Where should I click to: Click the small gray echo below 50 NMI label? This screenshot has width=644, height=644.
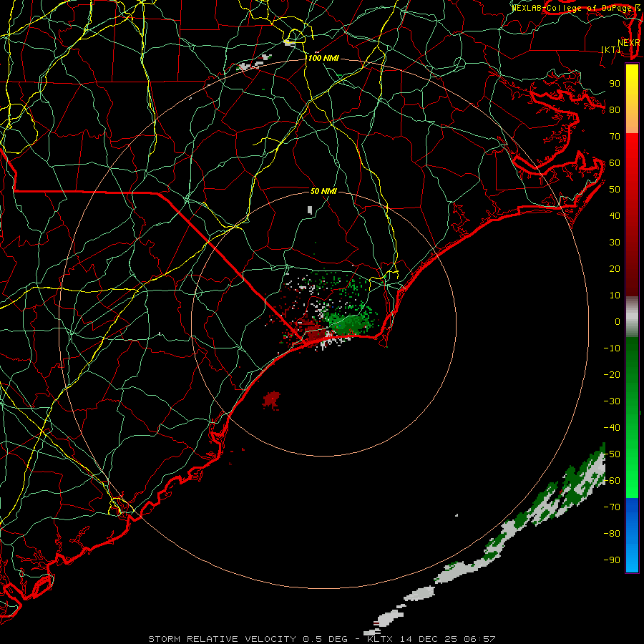(310, 210)
